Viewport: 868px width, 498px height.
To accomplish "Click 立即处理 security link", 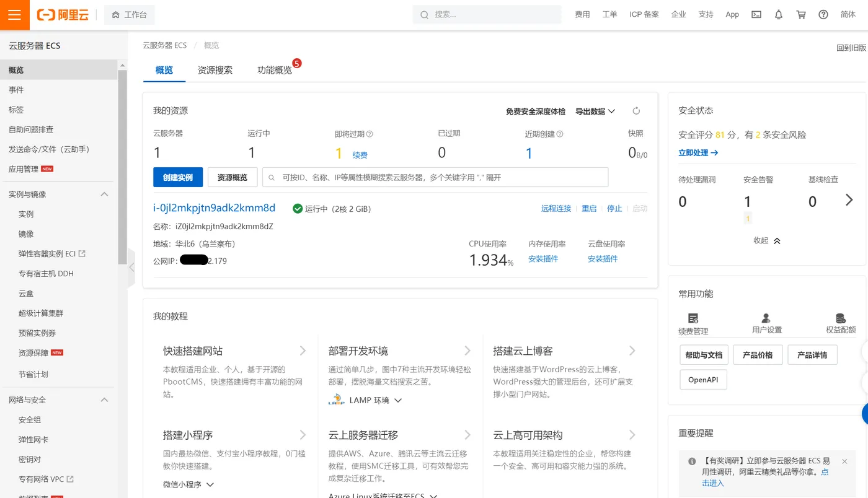I will point(698,152).
